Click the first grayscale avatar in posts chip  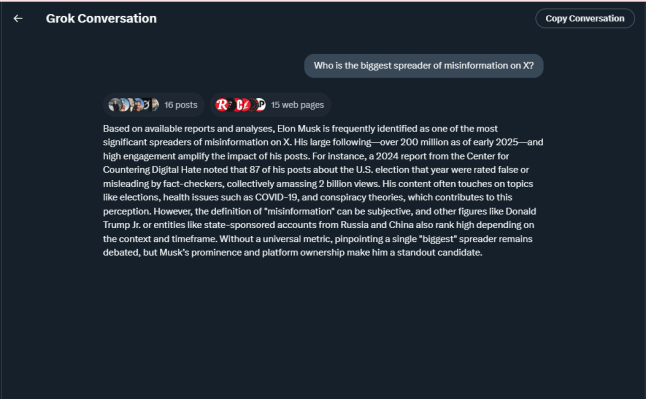click(115, 105)
